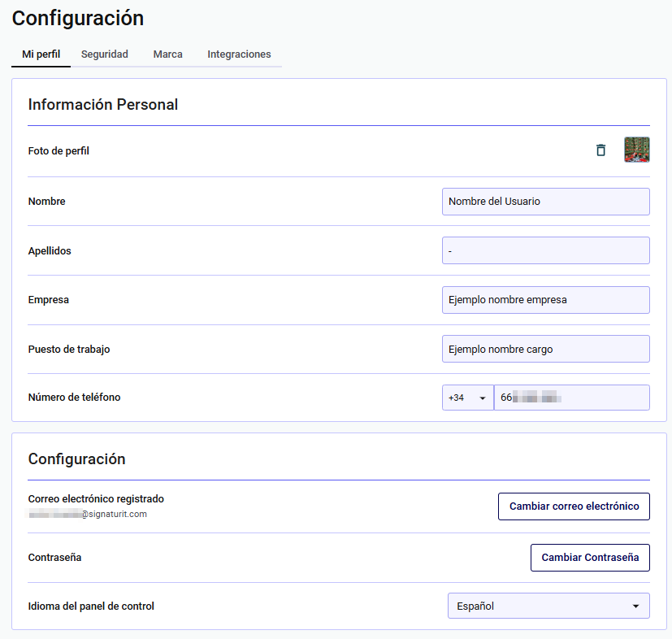Image resolution: width=672 pixels, height=639 pixels.
Task: Delete the profile photo with the trash icon
Action: (600, 150)
